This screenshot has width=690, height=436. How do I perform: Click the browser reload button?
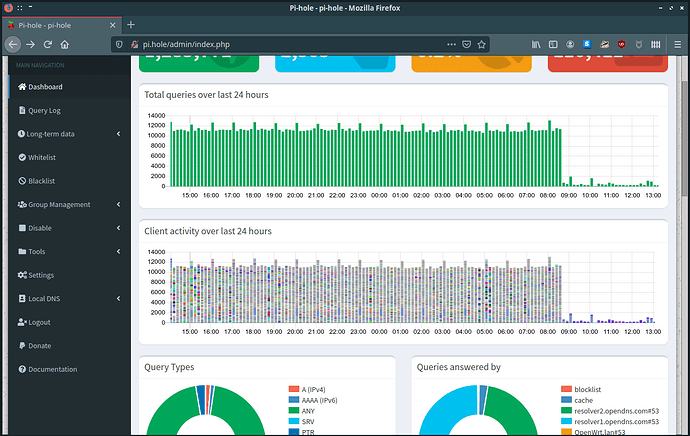(47, 44)
